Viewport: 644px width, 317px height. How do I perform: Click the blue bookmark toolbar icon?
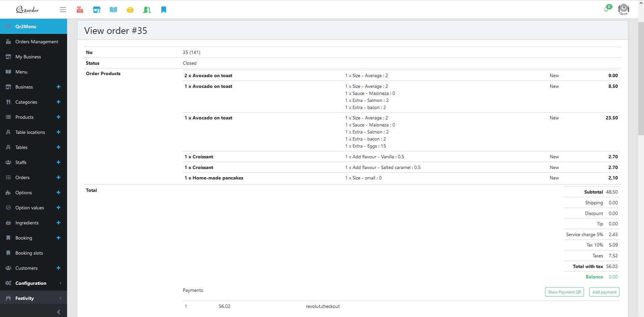pos(164,10)
